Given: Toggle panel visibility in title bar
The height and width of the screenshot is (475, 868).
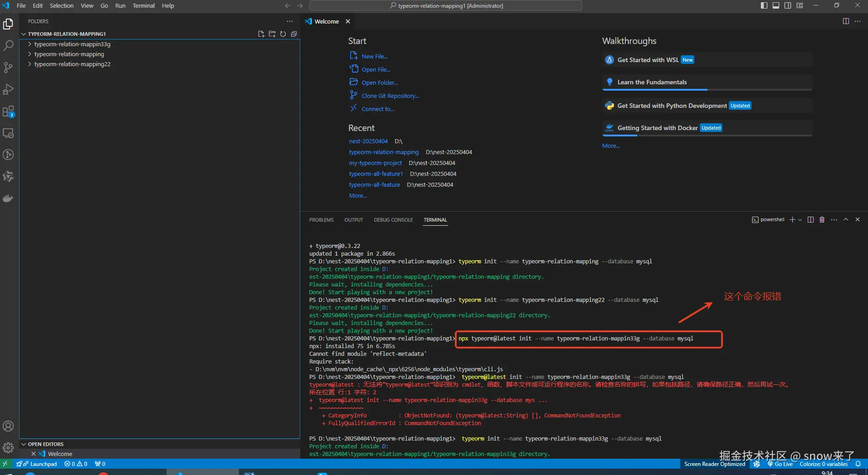Looking at the screenshot, I should tap(776, 5).
